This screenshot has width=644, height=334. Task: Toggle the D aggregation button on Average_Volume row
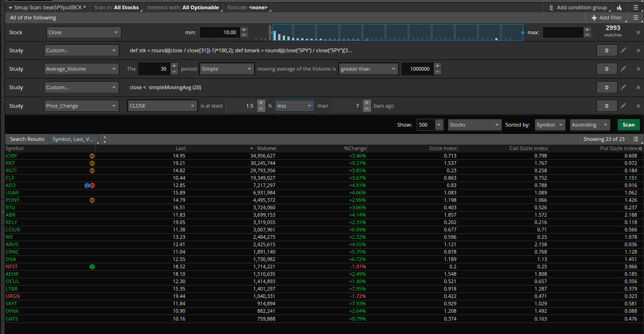[607, 69]
